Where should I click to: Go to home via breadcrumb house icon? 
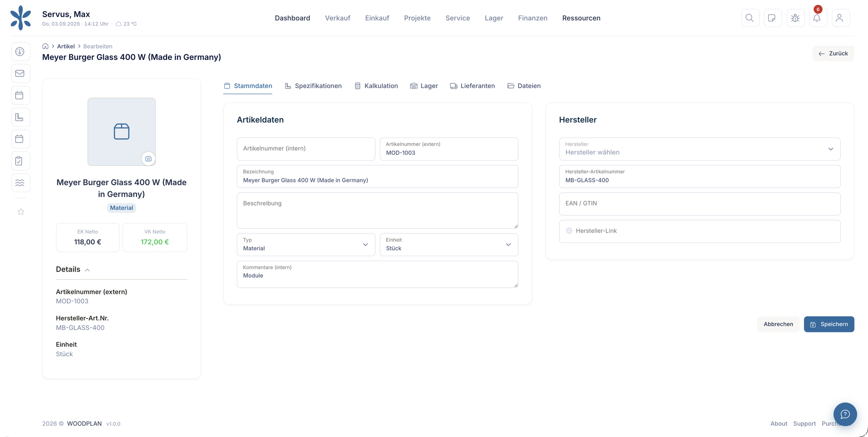pos(45,46)
